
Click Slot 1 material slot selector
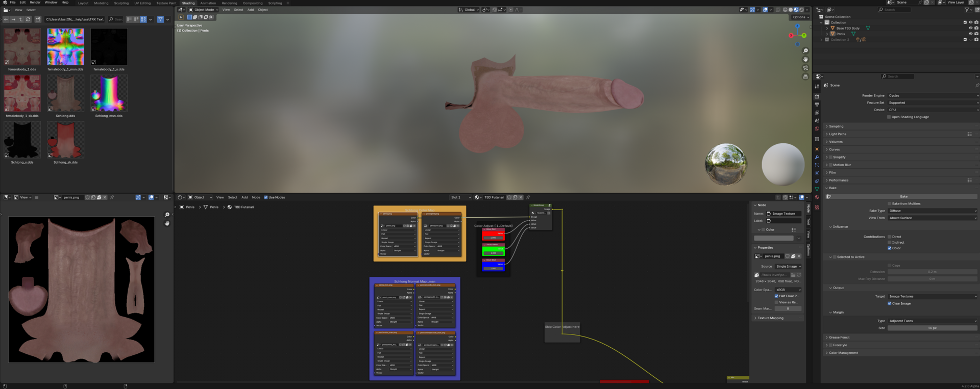click(460, 197)
